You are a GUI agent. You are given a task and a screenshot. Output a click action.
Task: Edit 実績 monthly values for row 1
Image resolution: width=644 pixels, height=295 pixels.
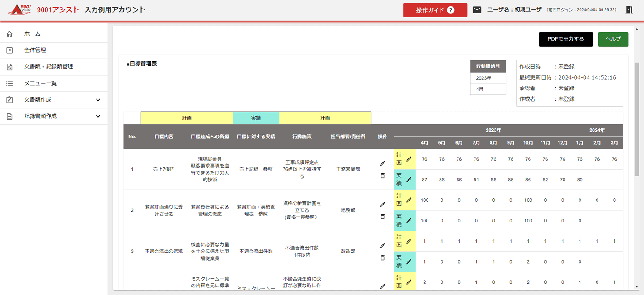(x=409, y=180)
